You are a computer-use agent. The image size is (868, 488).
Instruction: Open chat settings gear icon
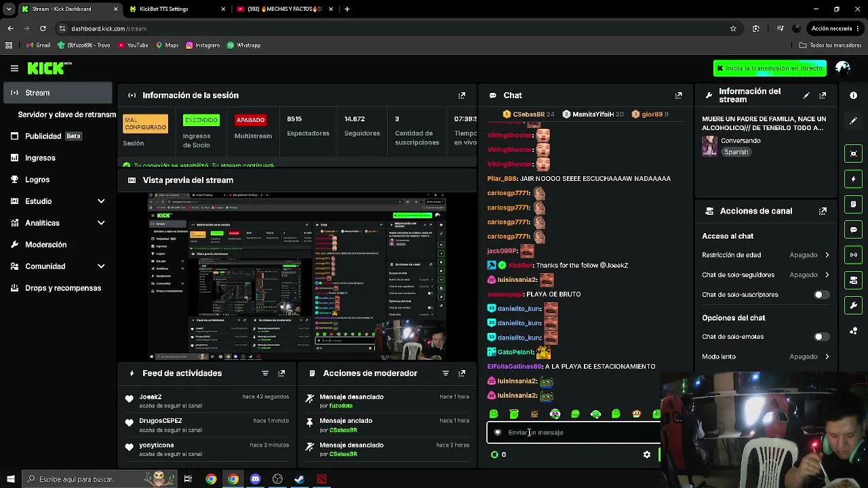coord(647,455)
